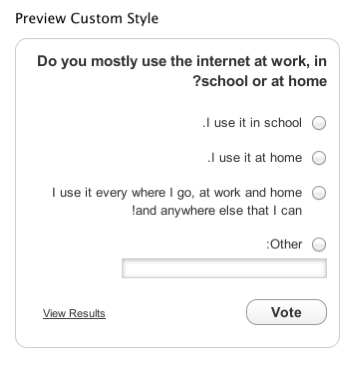
Task: Submit the poll answer with Vote
Action: (x=286, y=312)
